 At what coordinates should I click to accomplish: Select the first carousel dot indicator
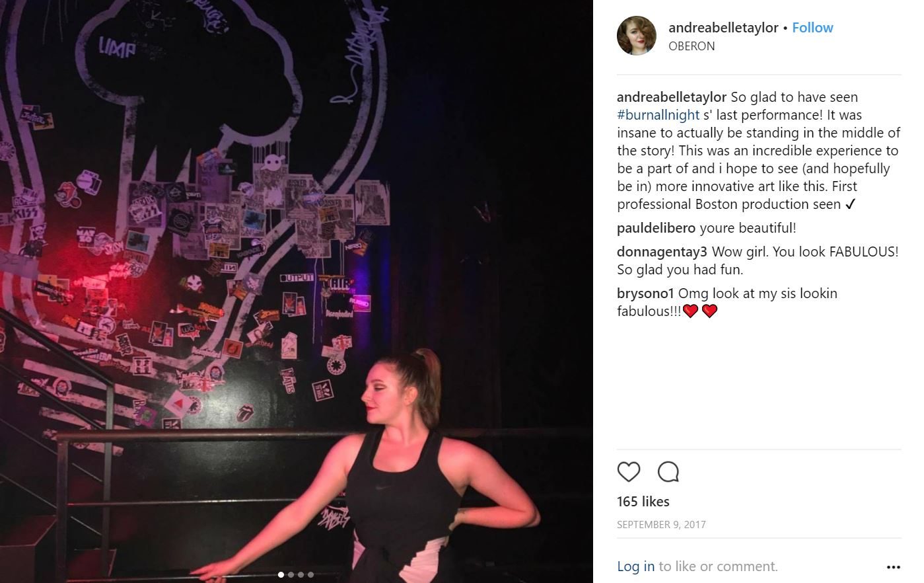pos(281,574)
